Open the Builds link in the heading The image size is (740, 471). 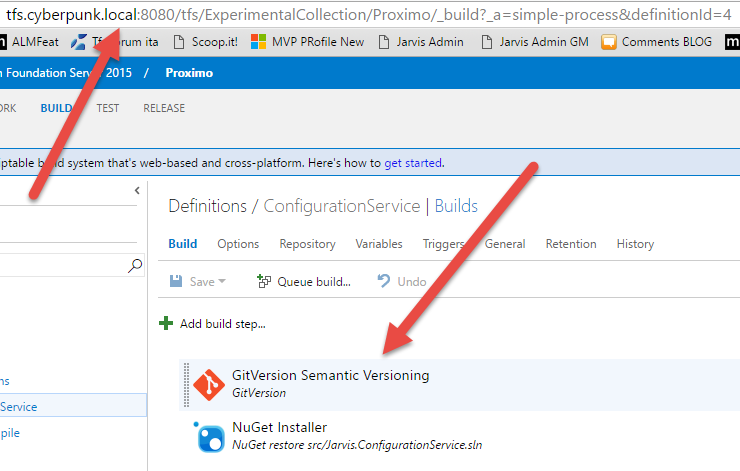click(x=456, y=206)
